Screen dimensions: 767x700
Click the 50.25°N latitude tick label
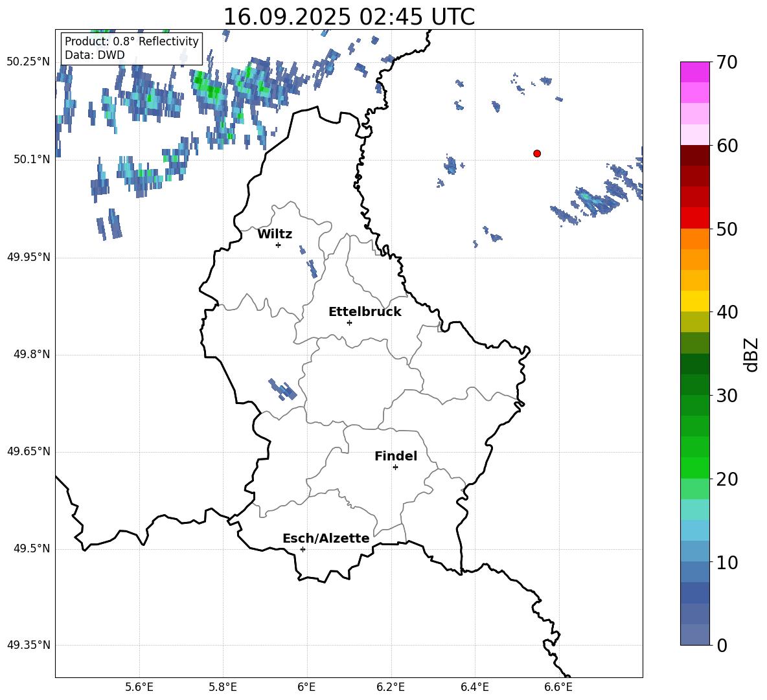(29, 62)
